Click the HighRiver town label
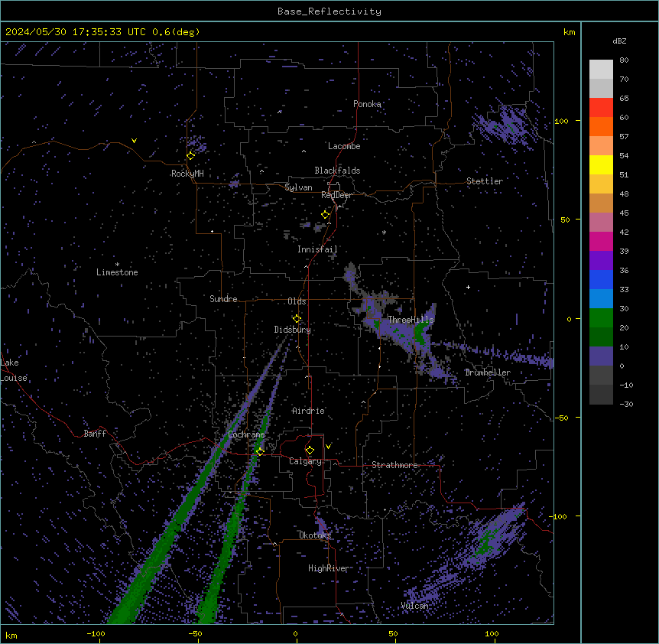Screen dimensions: 659x644 (328, 568)
